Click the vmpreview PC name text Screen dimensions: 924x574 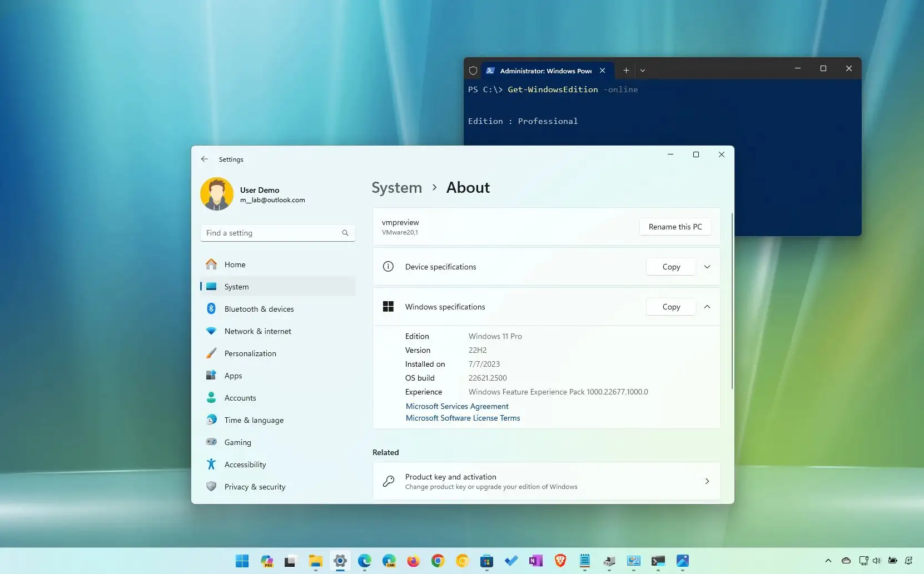pos(400,222)
